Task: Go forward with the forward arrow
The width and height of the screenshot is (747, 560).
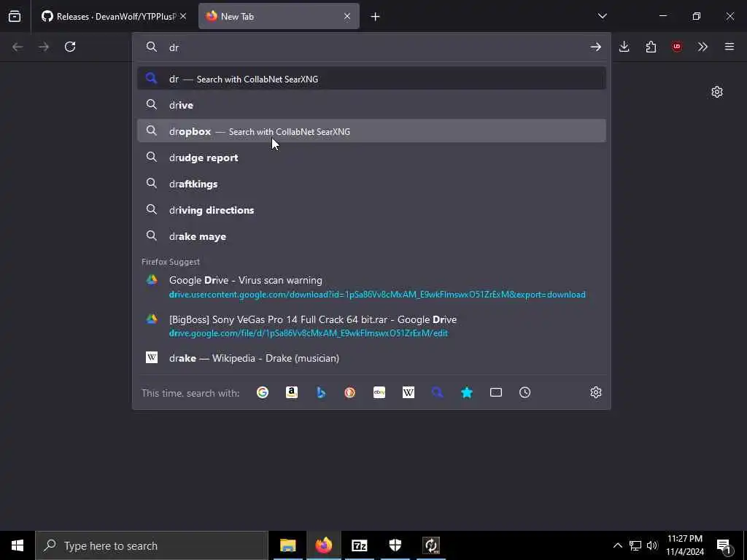Action: pyautogui.click(x=44, y=47)
